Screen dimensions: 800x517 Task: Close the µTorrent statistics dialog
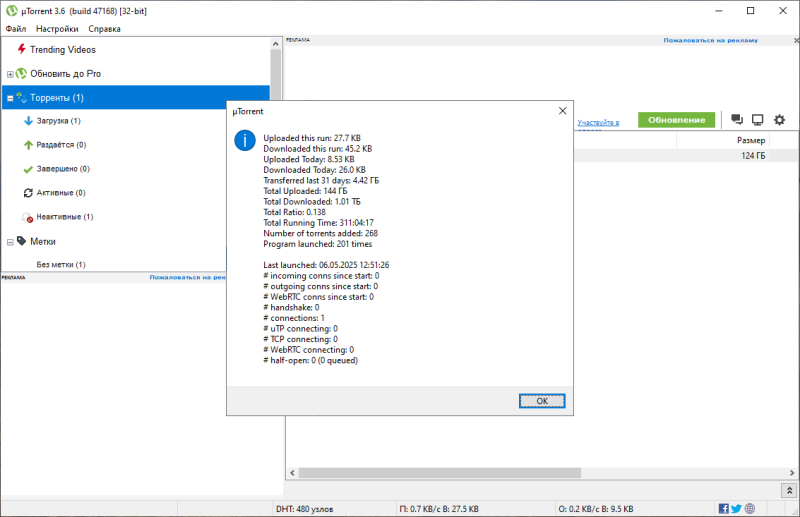pos(562,111)
